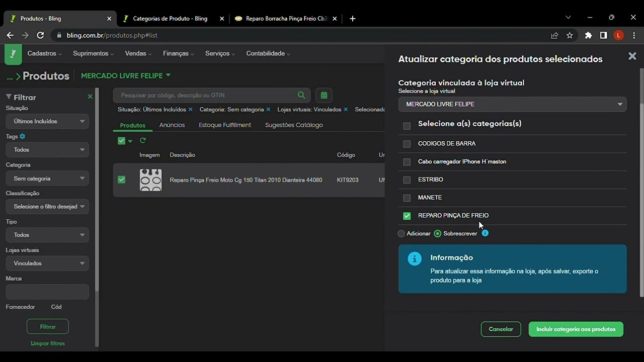The width and height of the screenshot is (644, 362).
Task: Open a new browser tab
Action: [353, 19]
